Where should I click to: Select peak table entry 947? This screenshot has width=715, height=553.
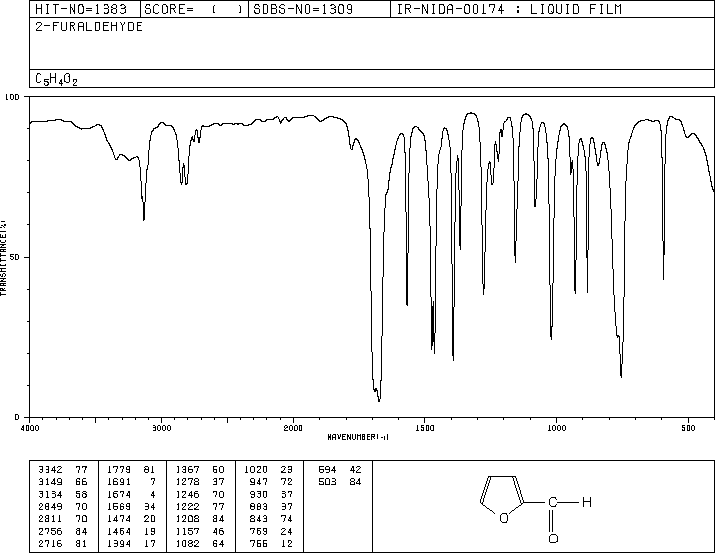tap(259, 482)
